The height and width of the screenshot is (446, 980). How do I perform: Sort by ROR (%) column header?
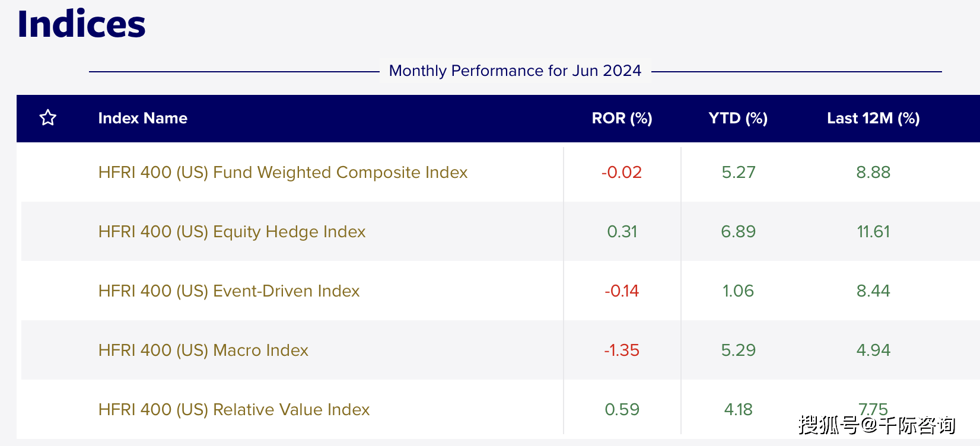pyautogui.click(x=622, y=118)
